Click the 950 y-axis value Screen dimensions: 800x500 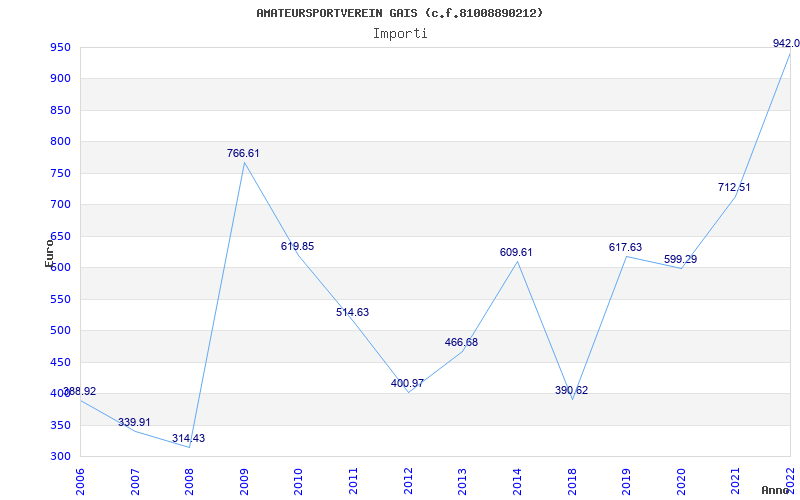coord(60,48)
